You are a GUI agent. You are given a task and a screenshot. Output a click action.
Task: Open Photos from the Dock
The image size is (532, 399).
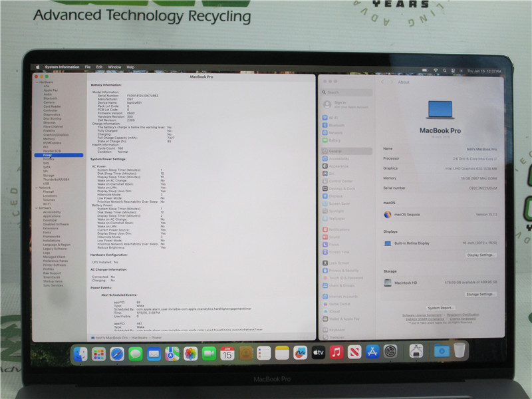click(x=190, y=354)
